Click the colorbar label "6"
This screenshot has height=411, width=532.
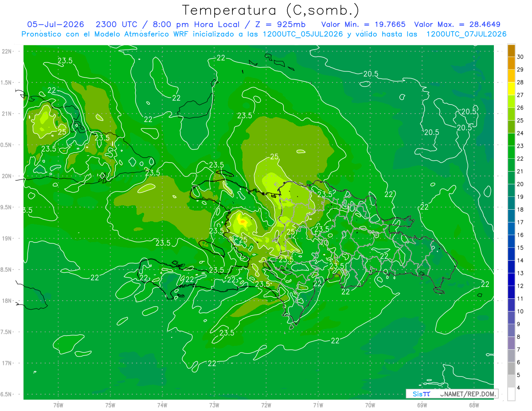coord(519,362)
